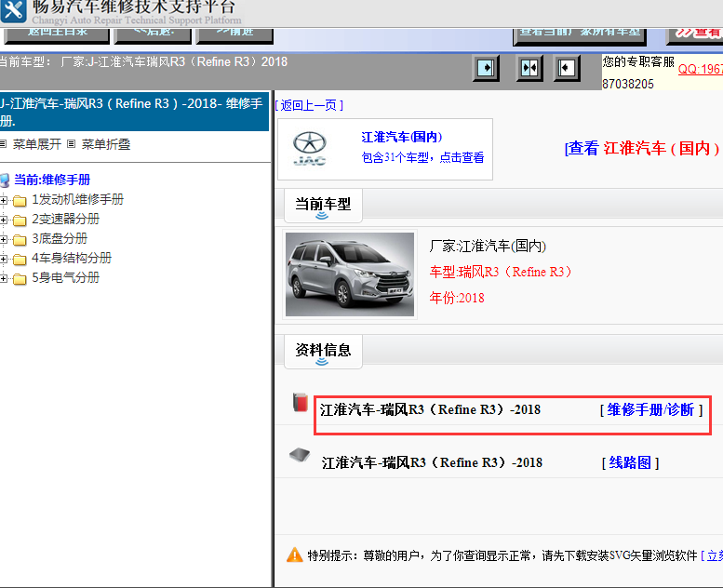Screen dimensions: 723x588
Task: Click the split-panels center layout icon
Action: tap(529, 68)
